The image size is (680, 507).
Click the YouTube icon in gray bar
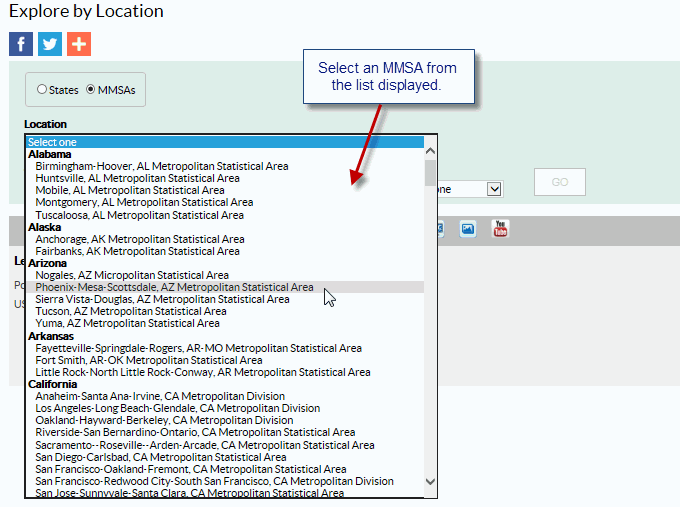coord(500,229)
